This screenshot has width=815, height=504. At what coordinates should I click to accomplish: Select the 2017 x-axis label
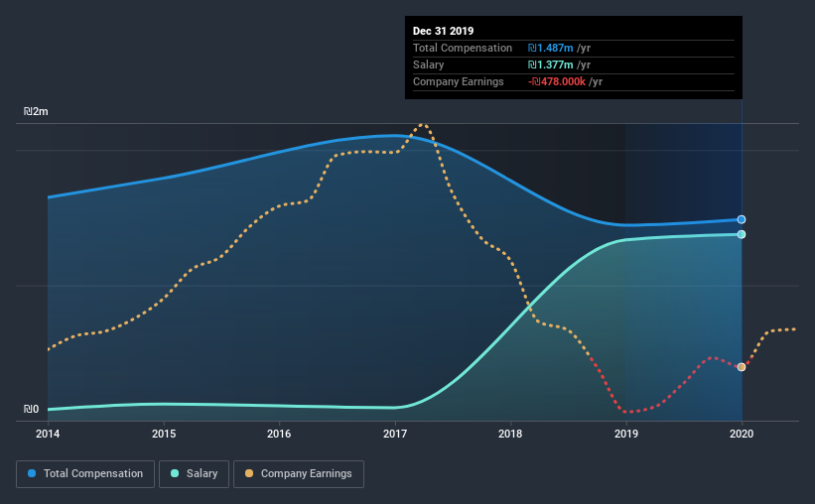(x=395, y=434)
